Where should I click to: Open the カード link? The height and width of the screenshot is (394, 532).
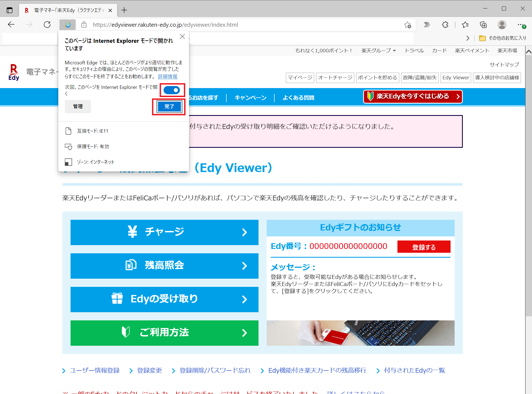point(439,51)
